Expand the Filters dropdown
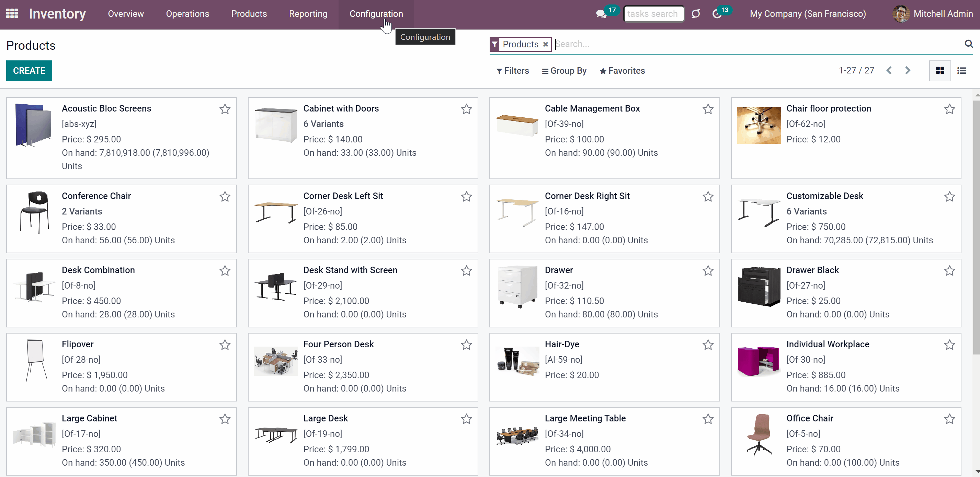This screenshot has width=980, height=477. [512, 71]
